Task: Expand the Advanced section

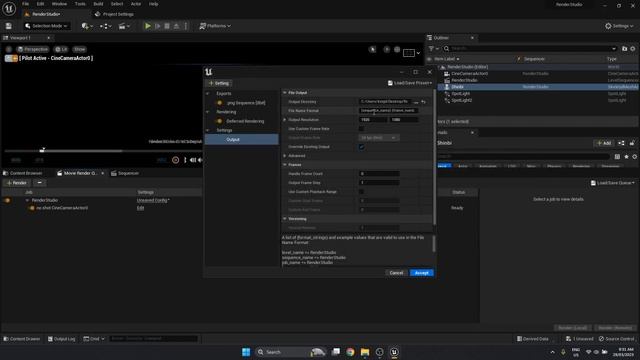Action: pyautogui.click(x=285, y=156)
